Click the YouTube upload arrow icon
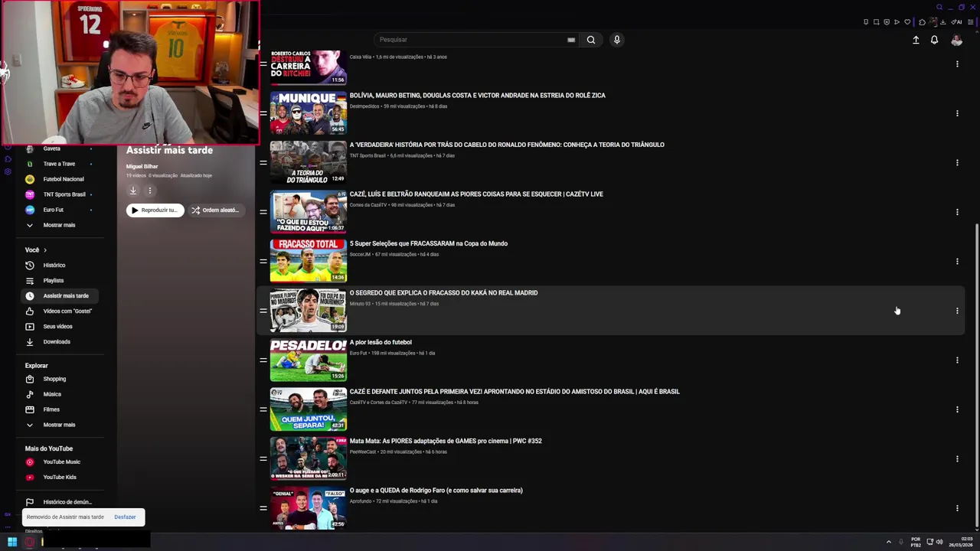The image size is (980, 551). [x=916, y=40]
